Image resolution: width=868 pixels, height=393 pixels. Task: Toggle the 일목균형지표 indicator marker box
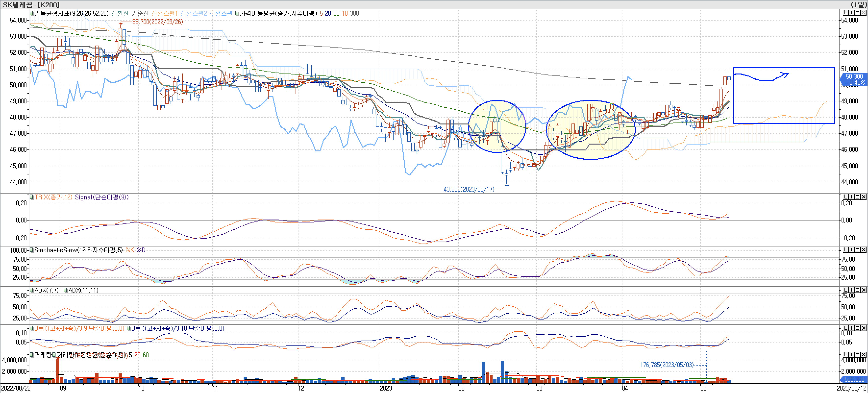click(x=32, y=13)
